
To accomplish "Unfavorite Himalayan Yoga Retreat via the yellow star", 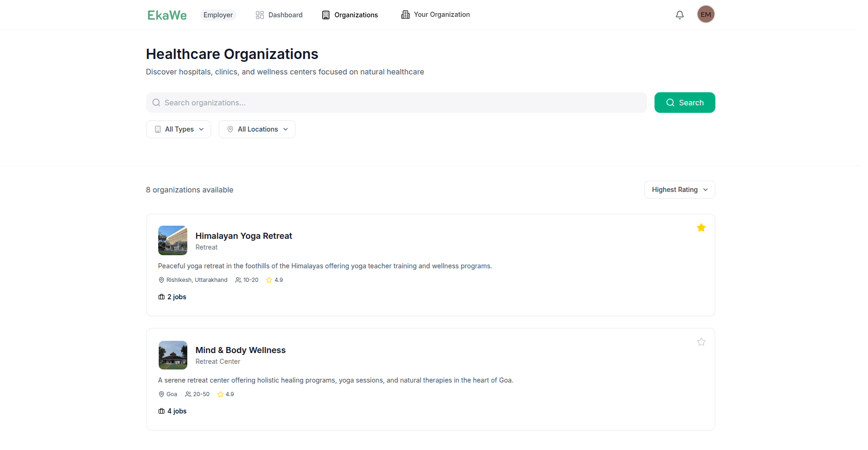I will 701,227.
